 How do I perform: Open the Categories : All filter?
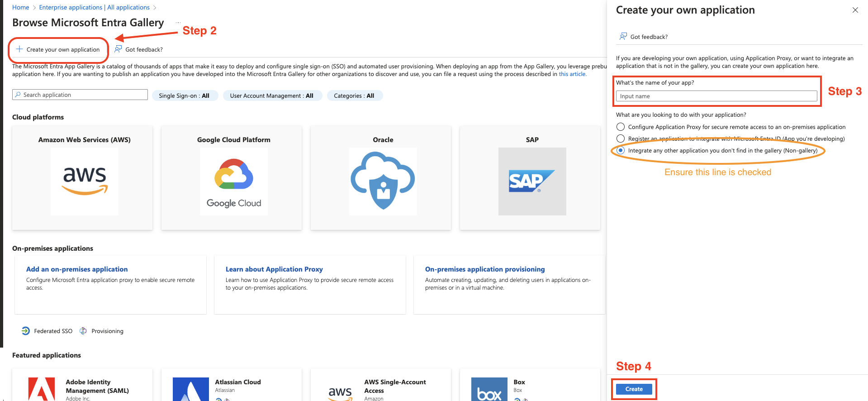[354, 95]
